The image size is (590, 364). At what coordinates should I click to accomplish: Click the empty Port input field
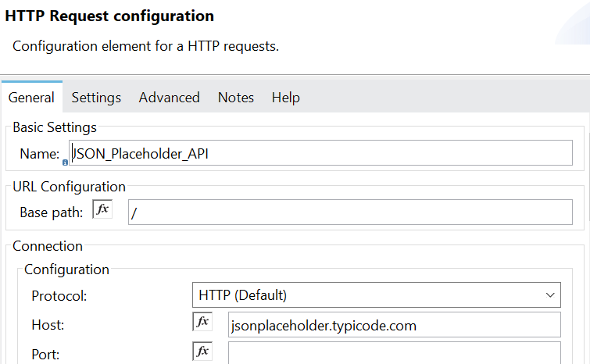[x=395, y=353]
